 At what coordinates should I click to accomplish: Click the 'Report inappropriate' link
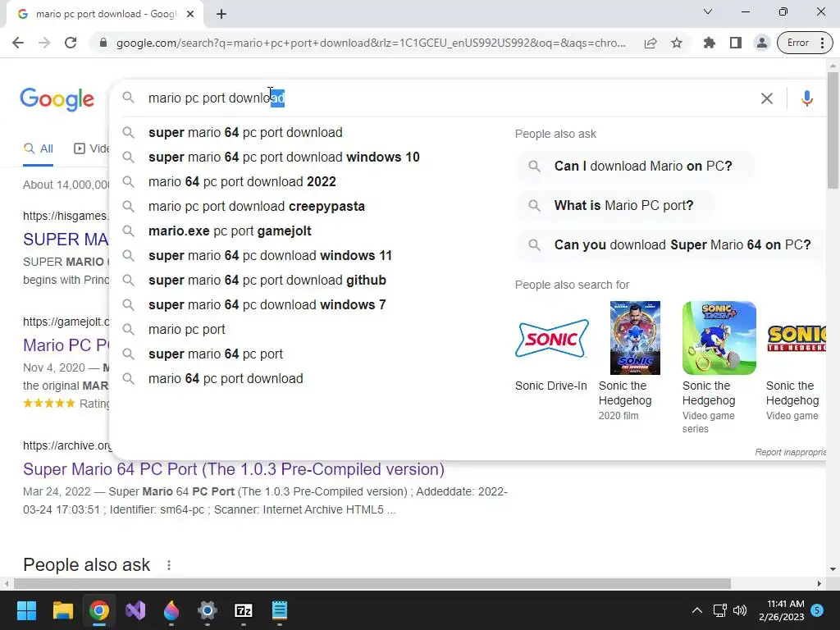click(x=790, y=452)
